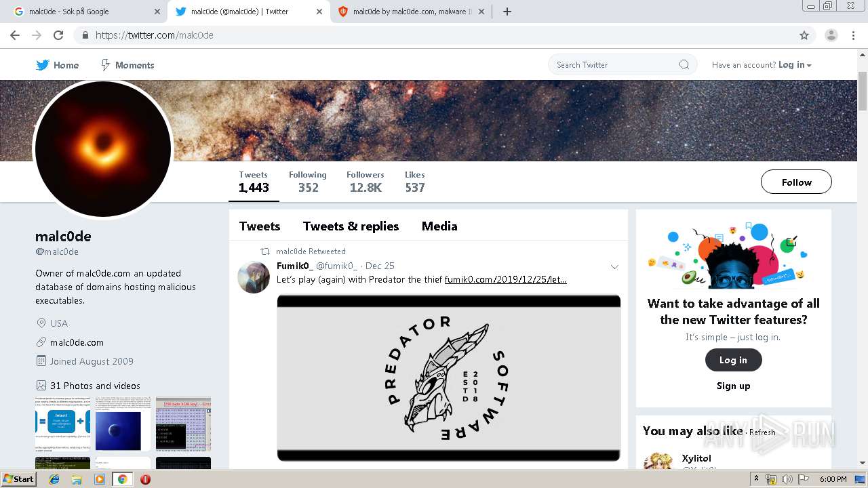Click Refresh in You may also like
This screenshot has width=868, height=488.
click(x=762, y=432)
